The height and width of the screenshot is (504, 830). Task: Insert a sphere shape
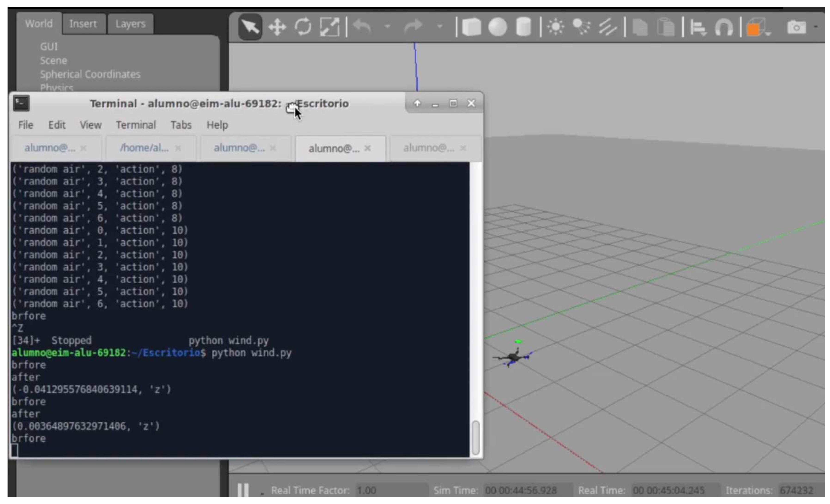point(498,27)
